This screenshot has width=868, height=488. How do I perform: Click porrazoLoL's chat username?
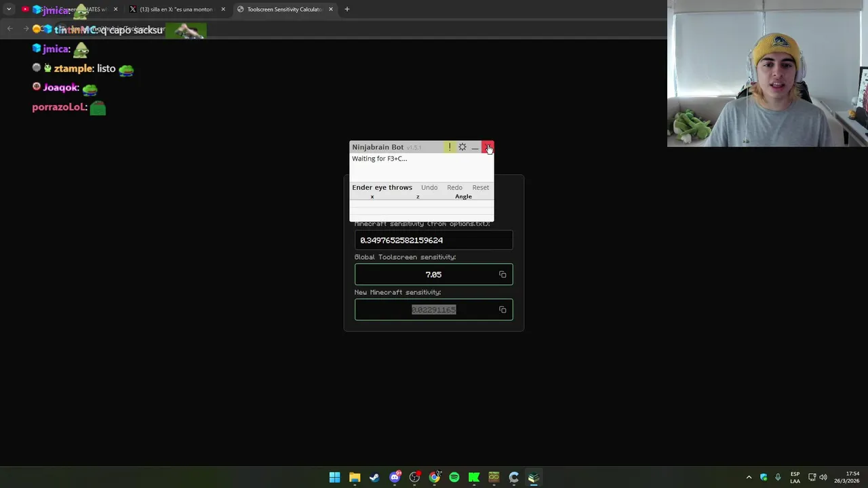60,107
